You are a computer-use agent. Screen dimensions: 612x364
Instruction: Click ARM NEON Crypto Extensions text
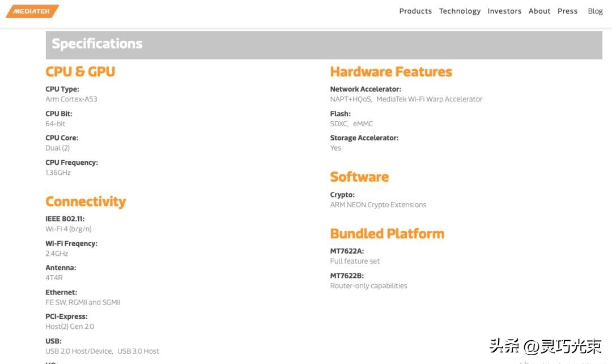pos(378,205)
